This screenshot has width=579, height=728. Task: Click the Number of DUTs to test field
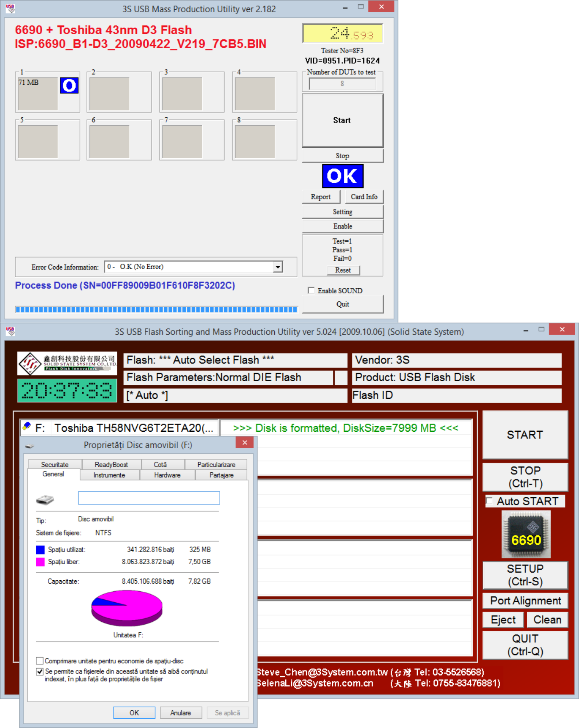342,84
